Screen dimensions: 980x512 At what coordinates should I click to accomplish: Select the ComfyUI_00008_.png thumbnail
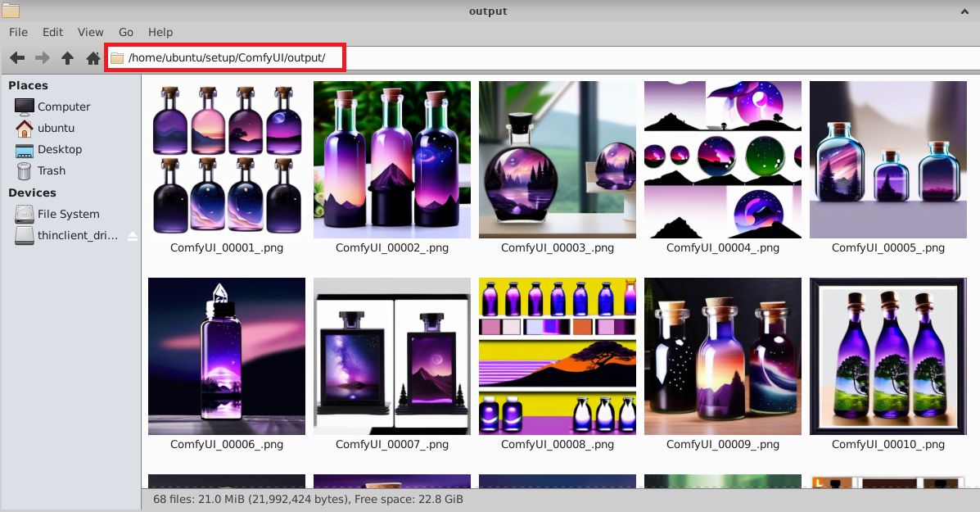(558, 356)
